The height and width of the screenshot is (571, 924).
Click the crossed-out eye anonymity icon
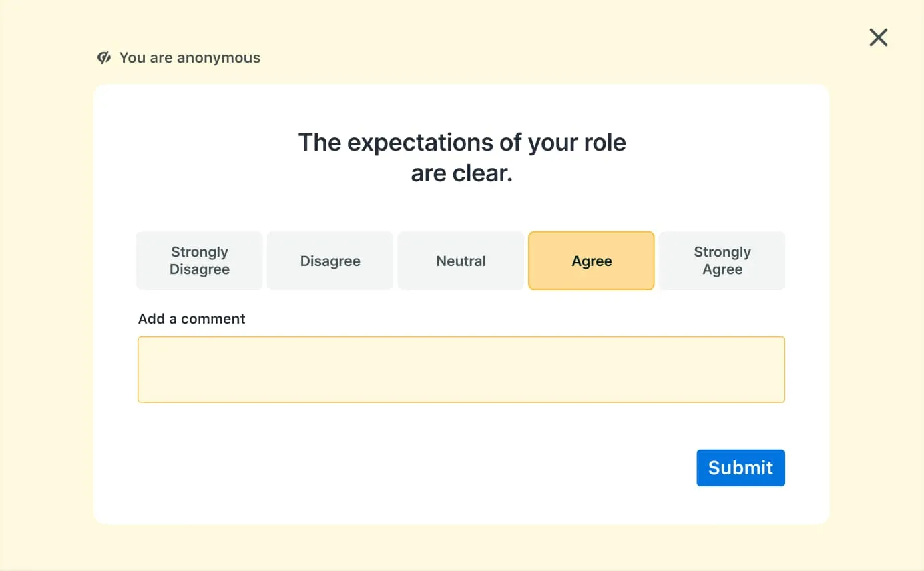[x=103, y=58]
